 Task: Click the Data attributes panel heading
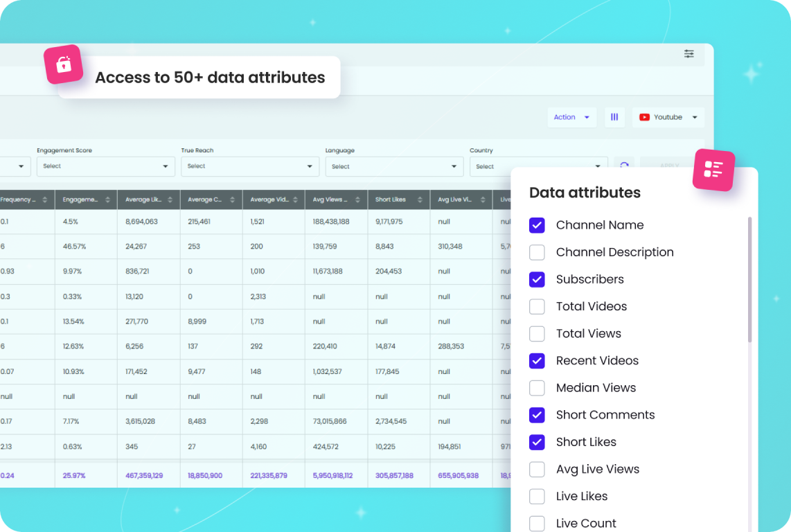tap(585, 193)
